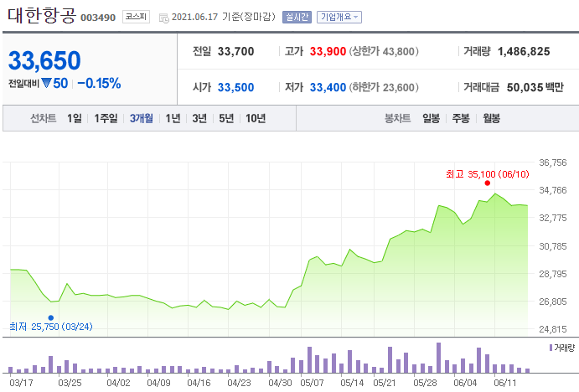Image resolution: width=579 pixels, height=392 pixels.
Task: Show the 주봉 weekly candle chart
Action: coord(461,118)
